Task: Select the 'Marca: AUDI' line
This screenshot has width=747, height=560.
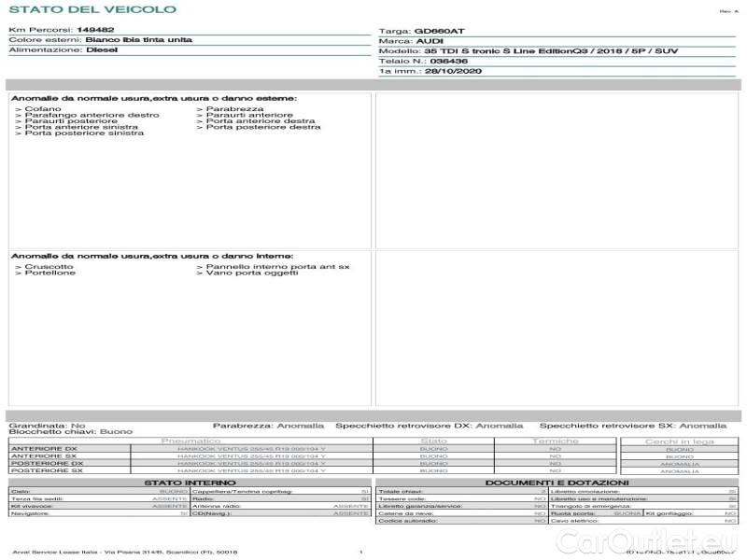Action: (x=411, y=41)
